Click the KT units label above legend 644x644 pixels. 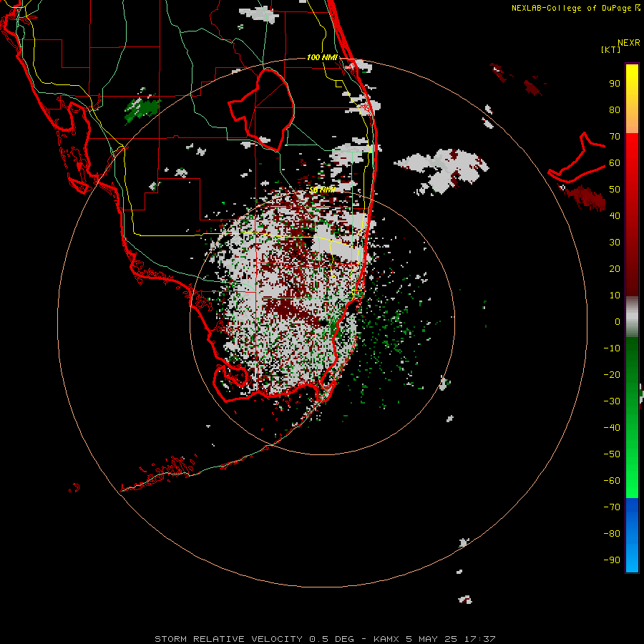[x=611, y=49]
